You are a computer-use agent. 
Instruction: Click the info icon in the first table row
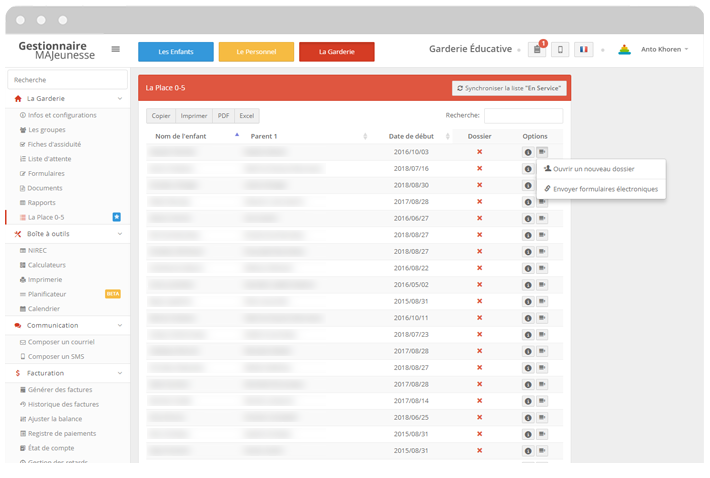[528, 152]
